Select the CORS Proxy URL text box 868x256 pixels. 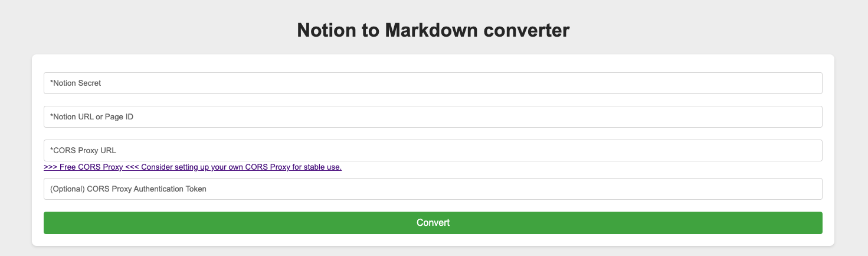433,151
